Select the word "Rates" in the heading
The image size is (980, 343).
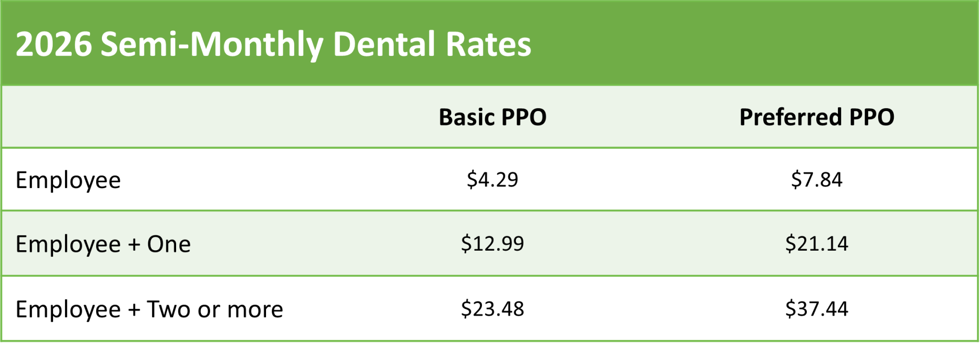coord(488,44)
